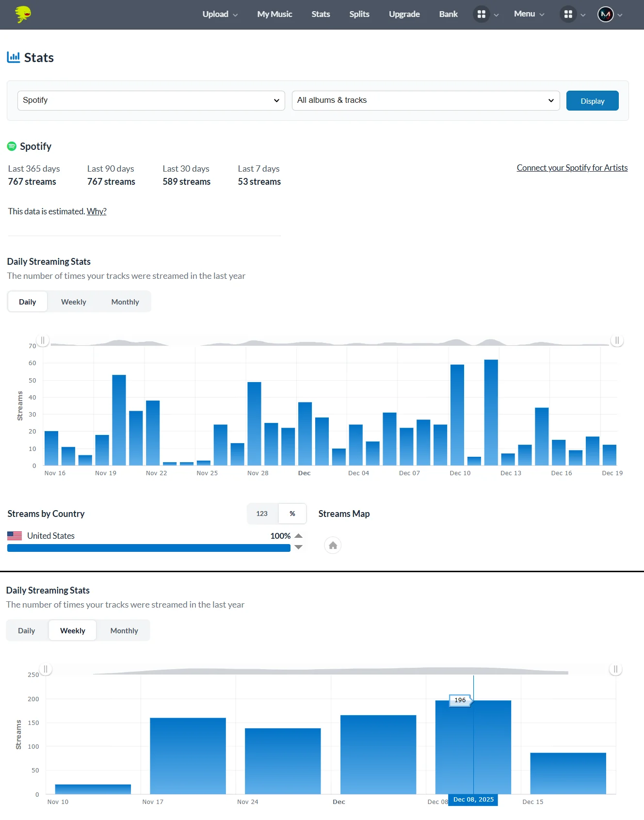The width and height of the screenshot is (644, 820).
Task: Open Connect your Spotify for Artists link
Action: tap(572, 168)
